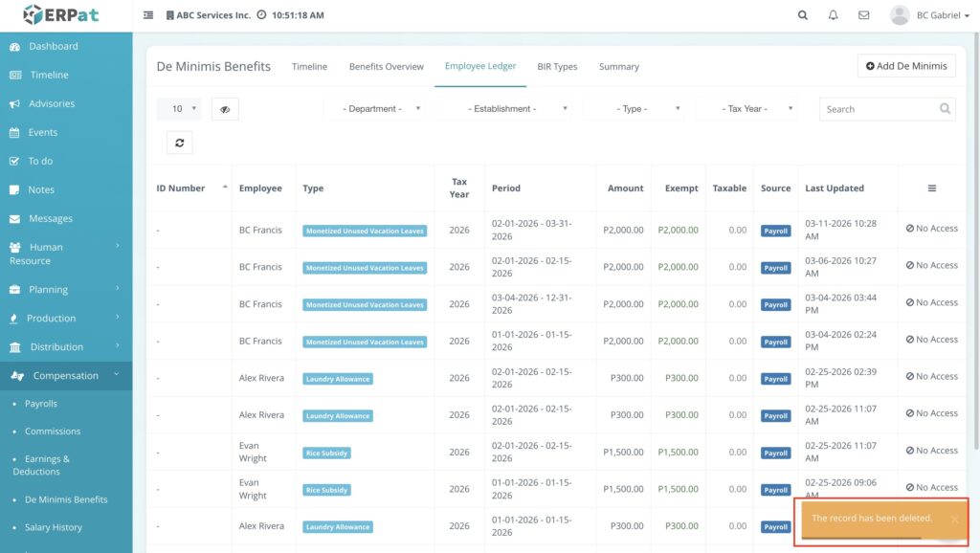
Task: Open the mail envelope icon
Action: pyautogui.click(x=863, y=15)
